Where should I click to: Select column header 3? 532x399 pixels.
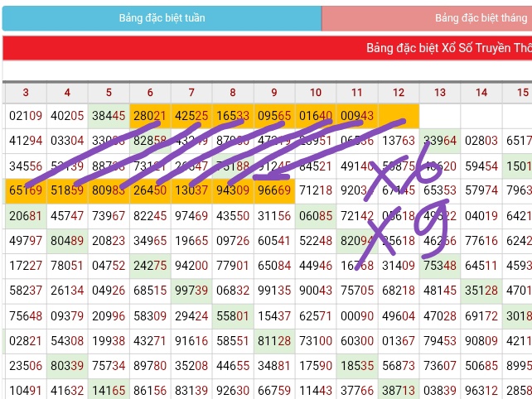coord(25,93)
